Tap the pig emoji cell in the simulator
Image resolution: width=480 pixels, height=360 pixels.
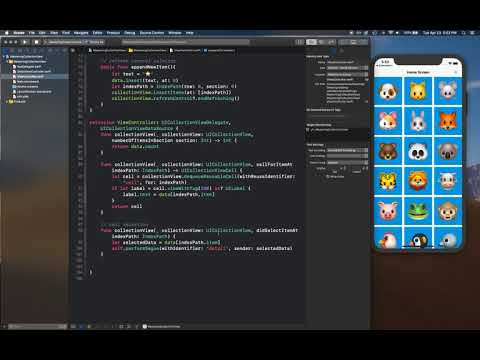(x=388, y=211)
